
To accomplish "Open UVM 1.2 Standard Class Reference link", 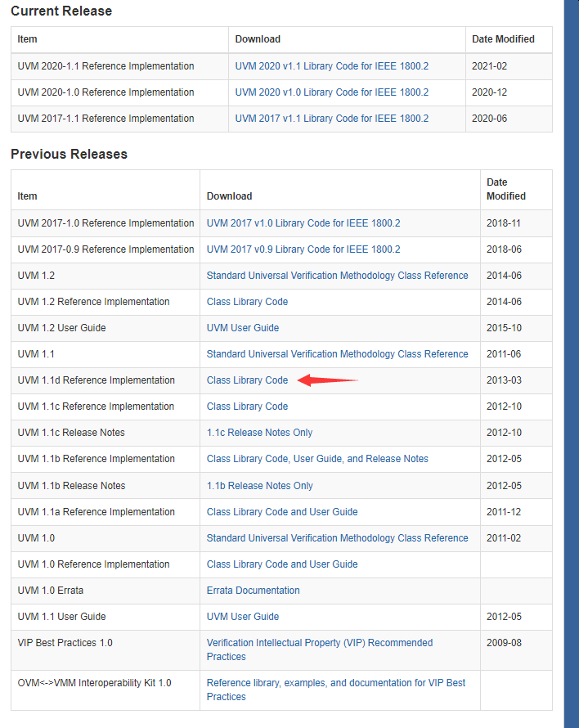I will tap(337, 276).
